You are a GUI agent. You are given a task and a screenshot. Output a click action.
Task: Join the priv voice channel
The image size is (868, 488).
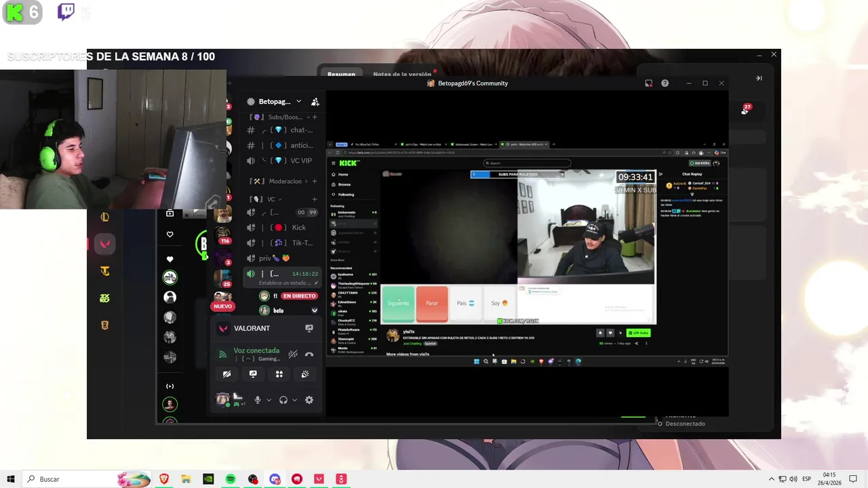click(281, 258)
